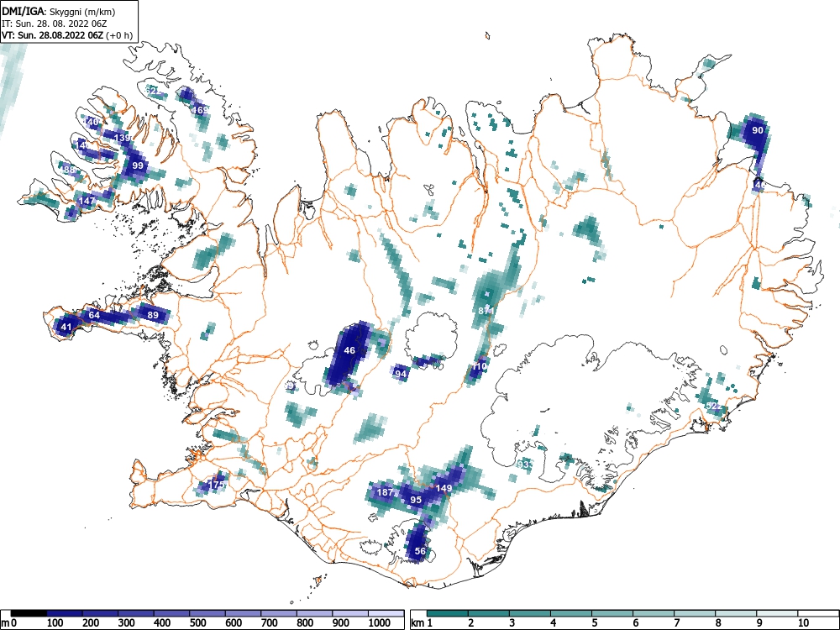840x630 pixels.
Task: Select the darkest blue swatch between 100 and 200
Action: [x=65, y=613]
